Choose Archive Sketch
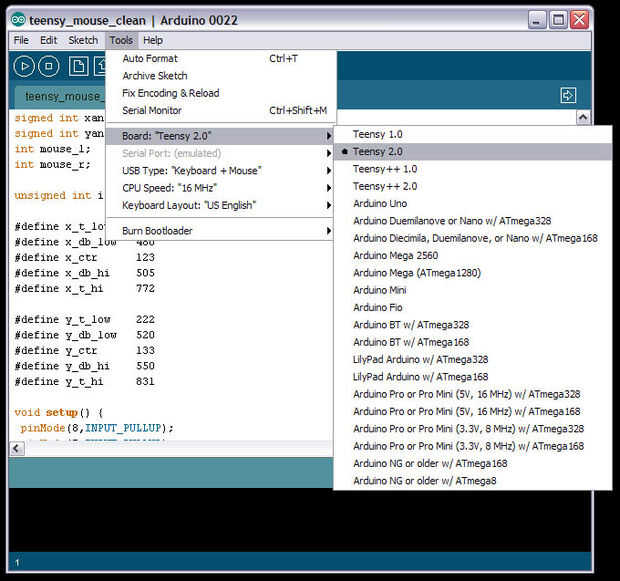The width and height of the screenshot is (620, 581). (221, 76)
